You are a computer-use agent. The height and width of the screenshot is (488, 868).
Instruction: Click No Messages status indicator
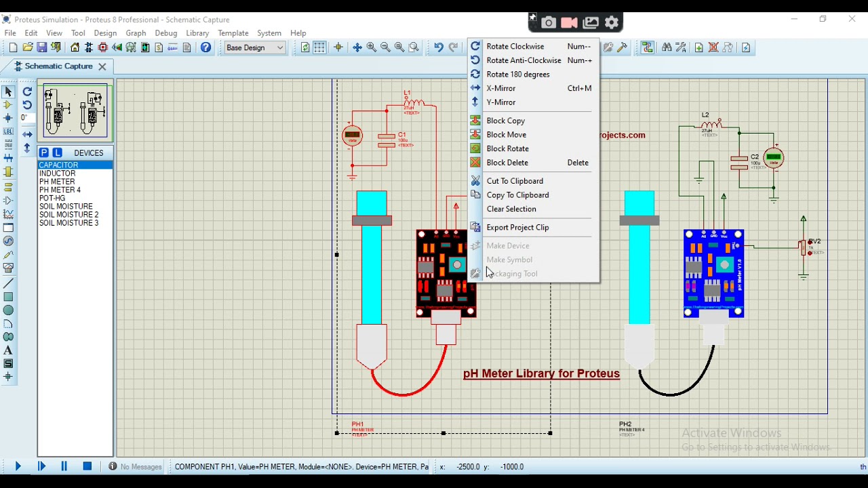(135, 467)
